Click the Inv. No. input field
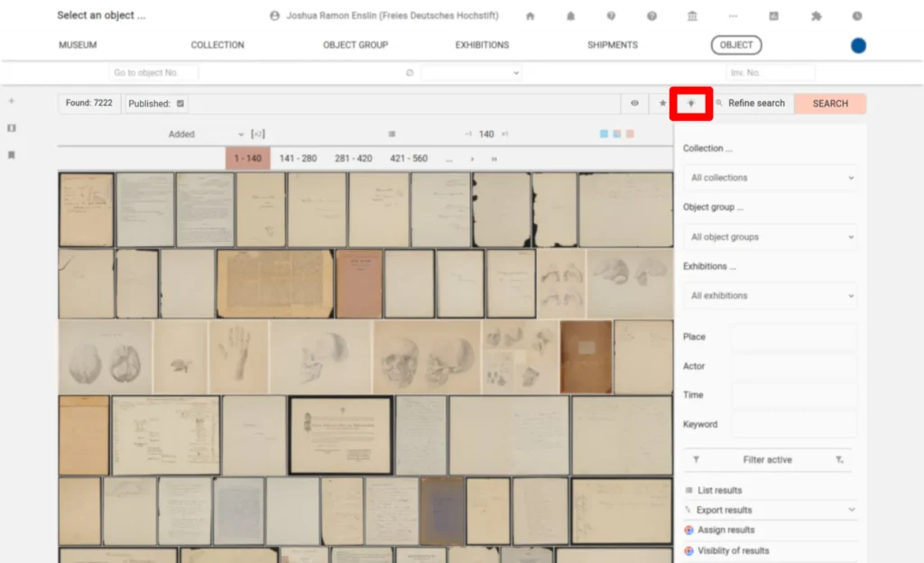The image size is (924, 563). point(771,73)
